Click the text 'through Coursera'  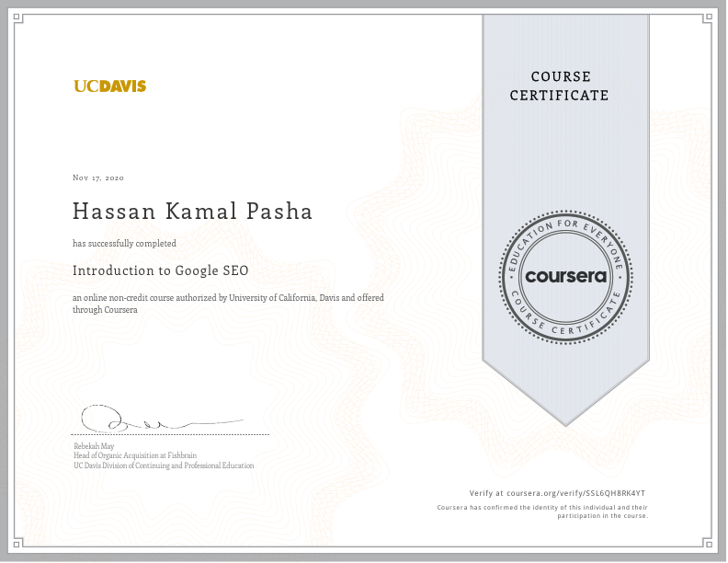pyautogui.click(x=105, y=310)
